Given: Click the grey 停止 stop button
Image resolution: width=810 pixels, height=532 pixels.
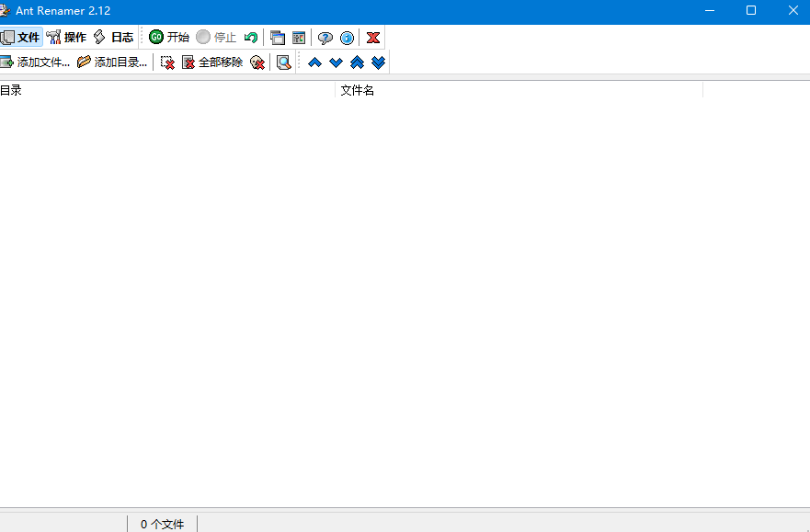Looking at the screenshot, I should pos(216,37).
